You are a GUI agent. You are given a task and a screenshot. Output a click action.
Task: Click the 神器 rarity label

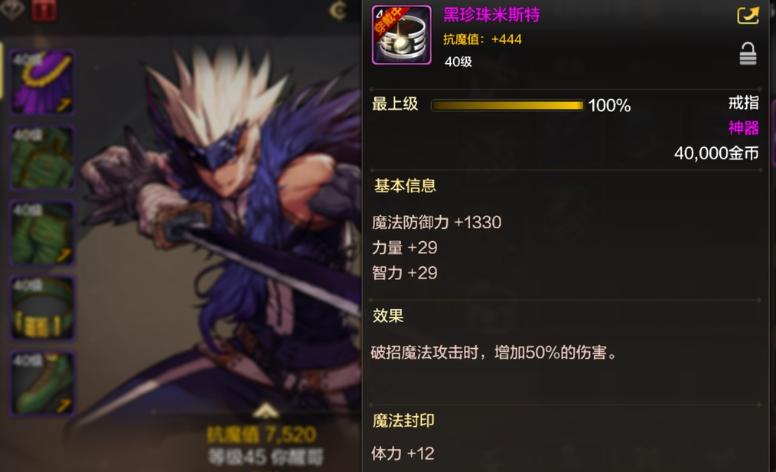pos(743,128)
